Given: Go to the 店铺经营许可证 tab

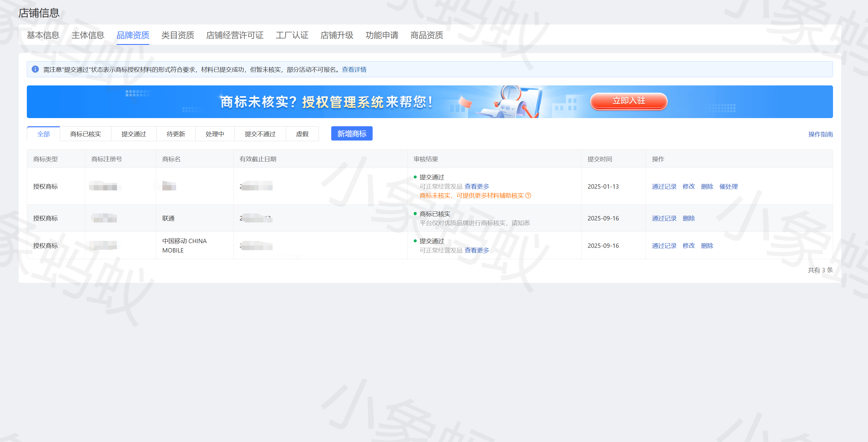Looking at the screenshot, I should [x=235, y=35].
